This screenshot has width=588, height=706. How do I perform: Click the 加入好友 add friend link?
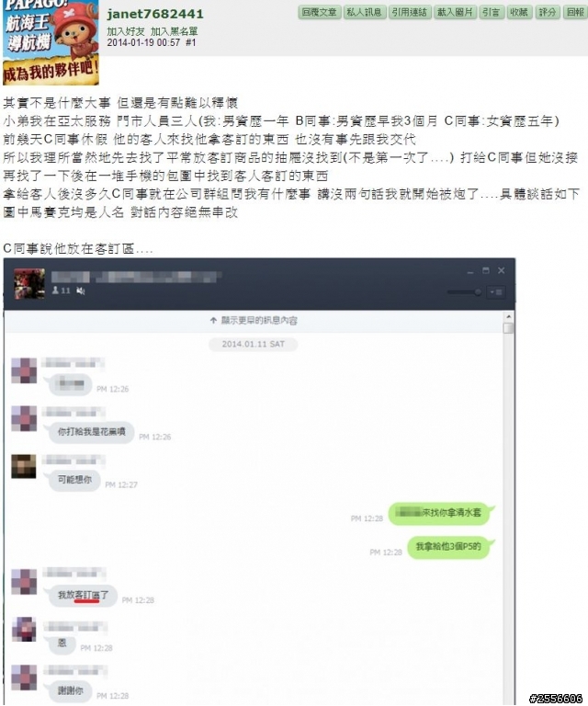click(126, 31)
